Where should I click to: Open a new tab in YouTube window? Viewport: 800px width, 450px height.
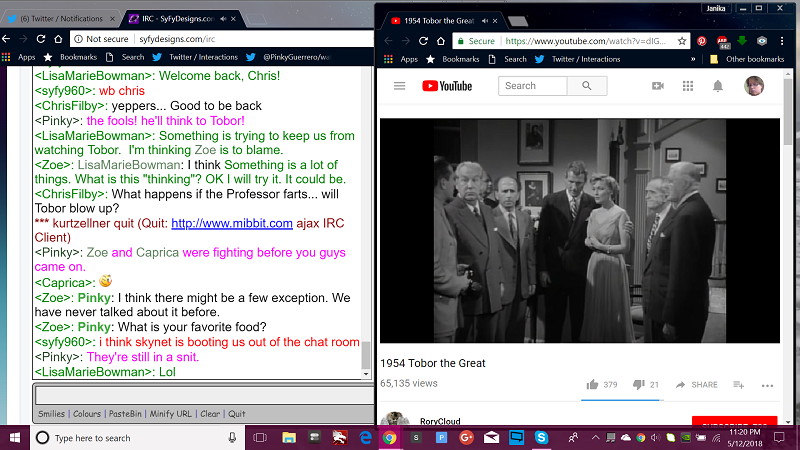pyautogui.click(x=518, y=21)
